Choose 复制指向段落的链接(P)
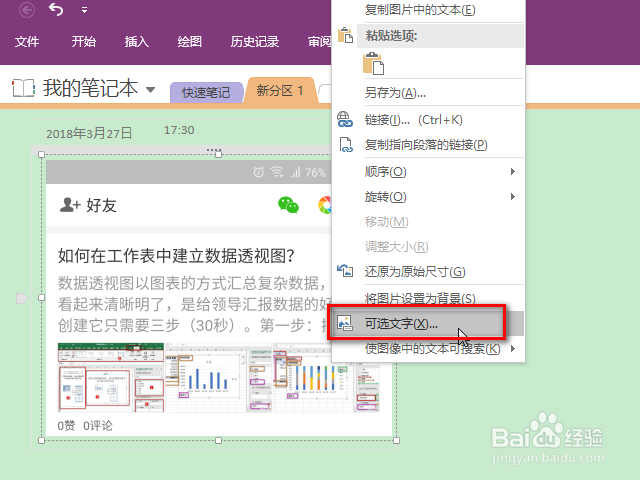 [x=426, y=145]
